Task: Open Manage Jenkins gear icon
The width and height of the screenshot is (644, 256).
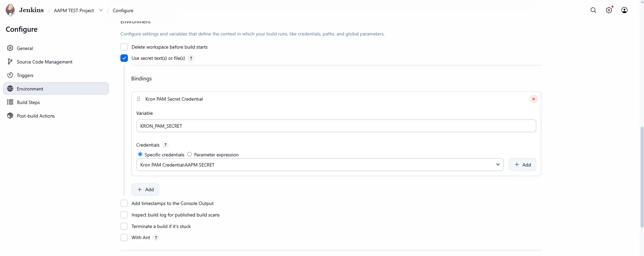Action: pos(609,10)
